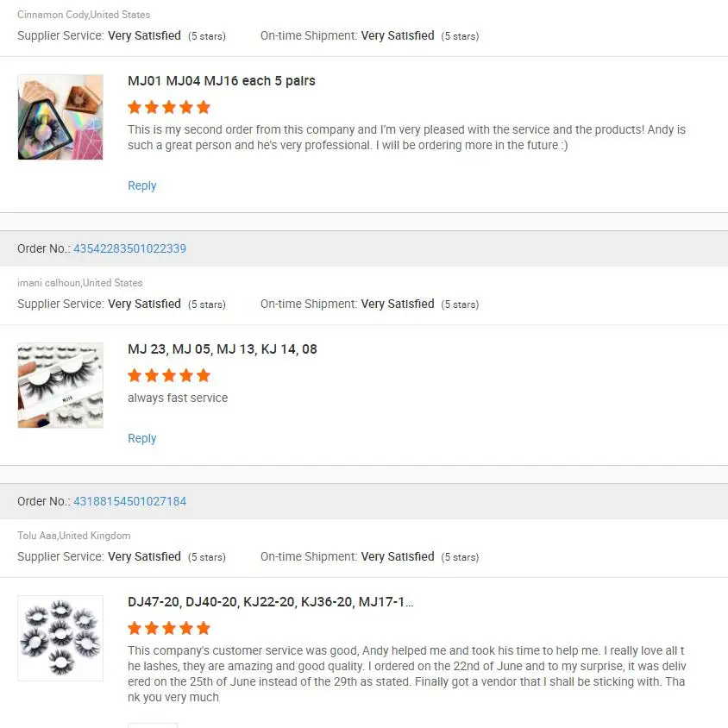Click the truncated "DJ47-20, DJ40-20" review title
This screenshot has height=728, width=728.
pos(270,602)
